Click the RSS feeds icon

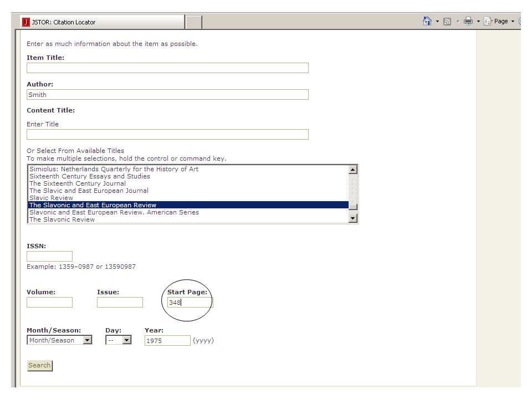[447, 22]
